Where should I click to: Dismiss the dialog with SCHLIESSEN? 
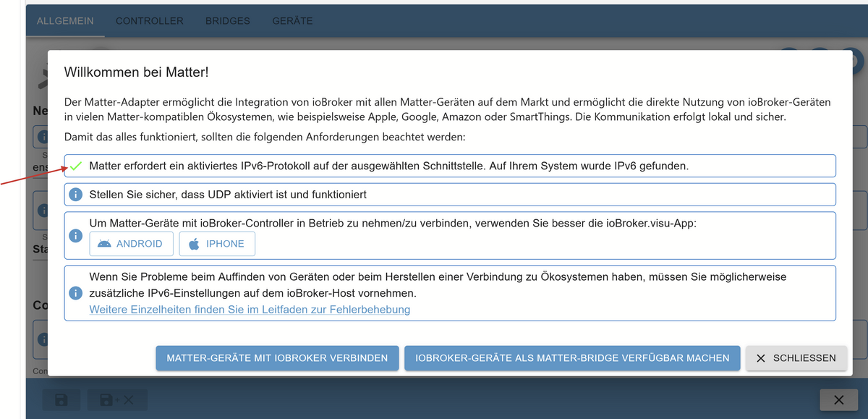click(796, 358)
